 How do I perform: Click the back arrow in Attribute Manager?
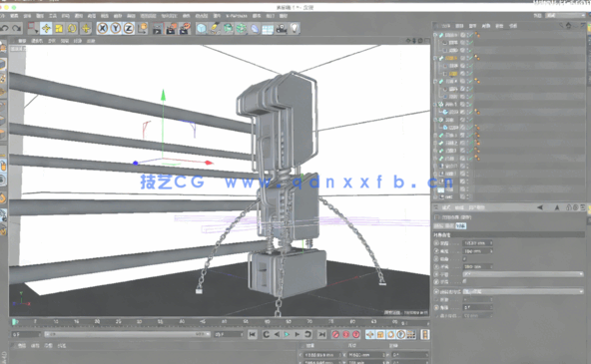coord(540,207)
